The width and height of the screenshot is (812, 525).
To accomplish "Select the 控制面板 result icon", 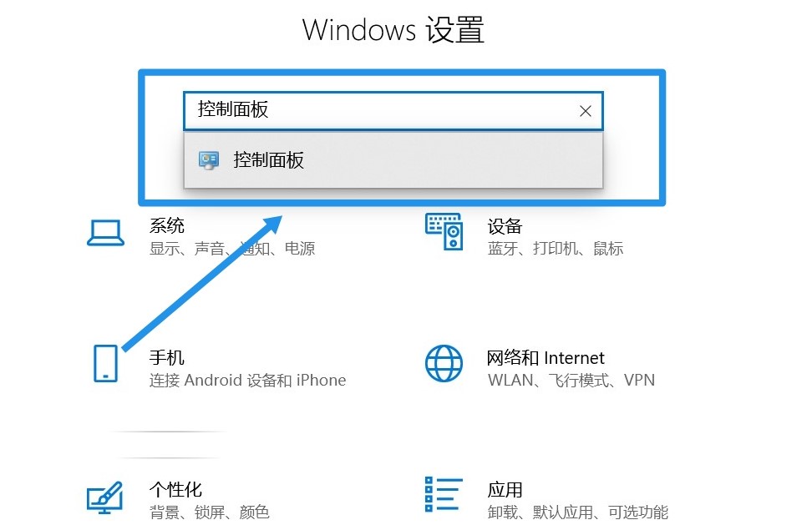I will click(x=209, y=160).
